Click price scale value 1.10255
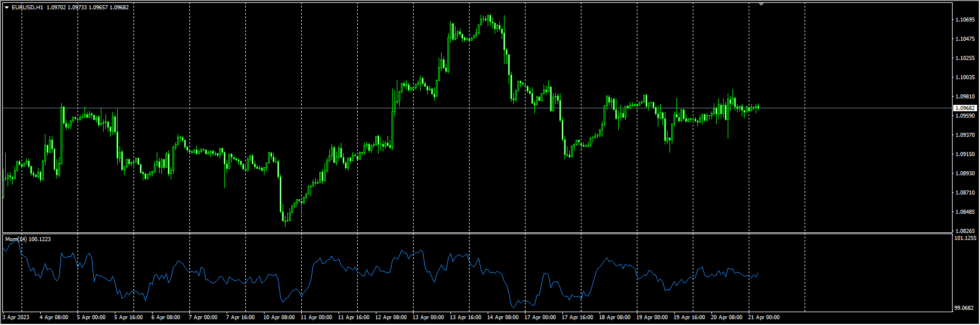The image size is (980, 325). tap(965, 58)
